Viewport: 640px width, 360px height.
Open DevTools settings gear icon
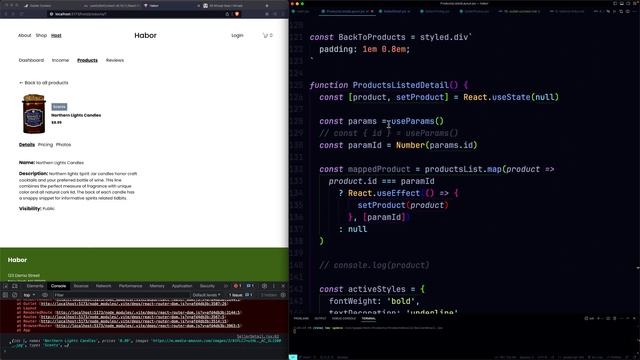(264, 286)
